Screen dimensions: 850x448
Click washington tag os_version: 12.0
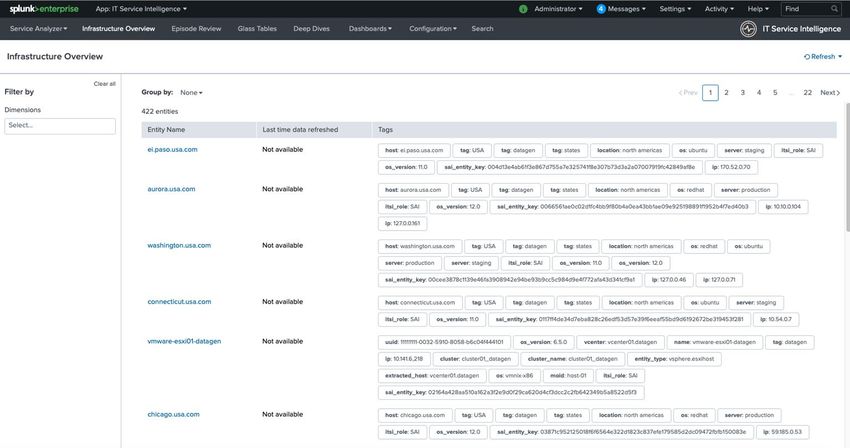[x=641, y=264]
